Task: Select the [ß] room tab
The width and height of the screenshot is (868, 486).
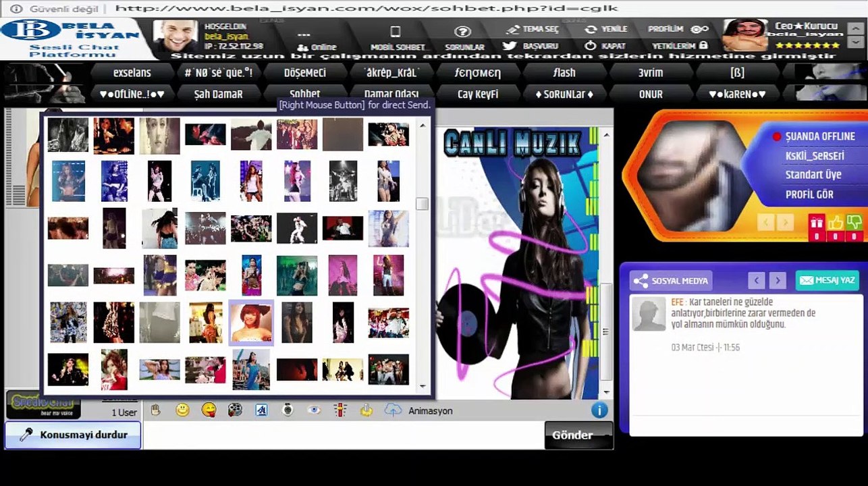Action: [x=737, y=72]
